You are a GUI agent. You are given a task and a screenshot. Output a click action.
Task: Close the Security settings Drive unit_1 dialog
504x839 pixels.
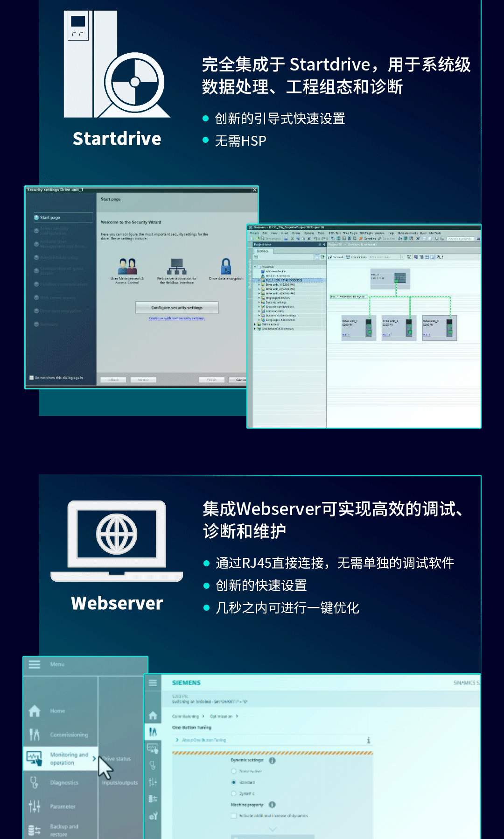(255, 190)
